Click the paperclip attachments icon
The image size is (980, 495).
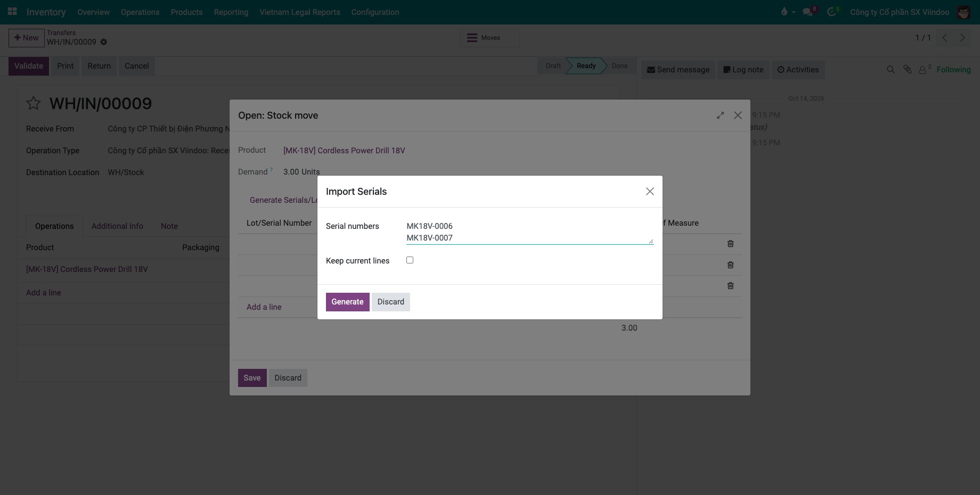pyautogui.click(x=908, y=70)
